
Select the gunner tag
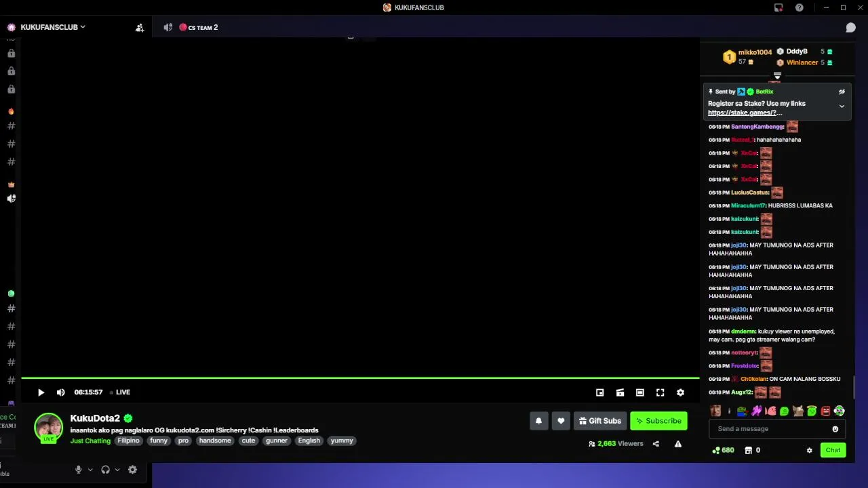tap(277, 441)
